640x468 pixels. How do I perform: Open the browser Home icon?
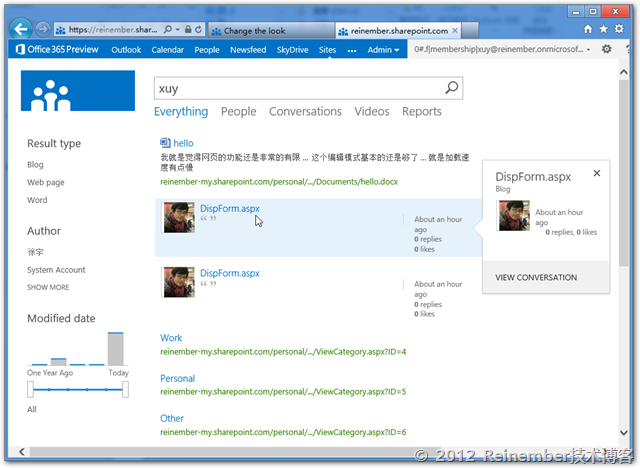click(x=588, y=29)
